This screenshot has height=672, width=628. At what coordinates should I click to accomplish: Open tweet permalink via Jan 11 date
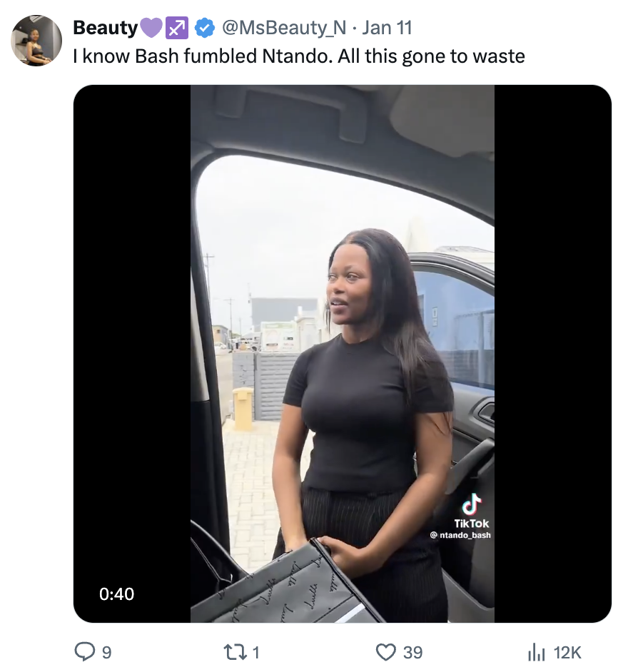[387, 28]
